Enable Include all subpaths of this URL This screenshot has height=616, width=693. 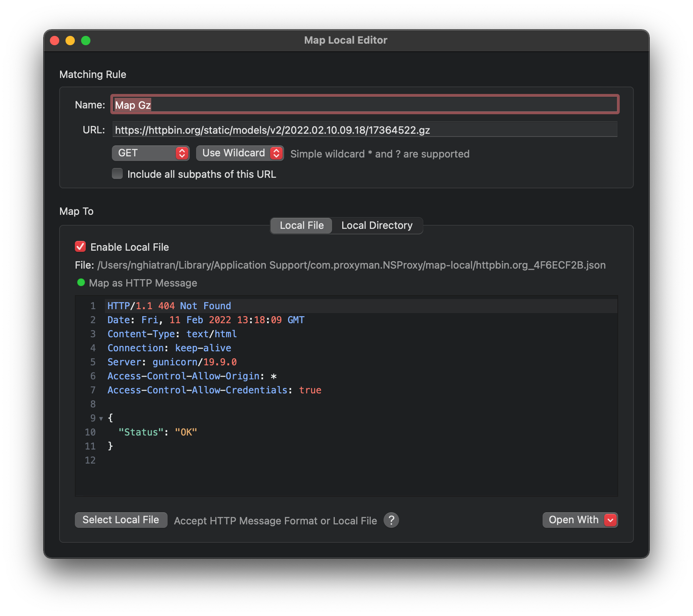click(117, 173)
